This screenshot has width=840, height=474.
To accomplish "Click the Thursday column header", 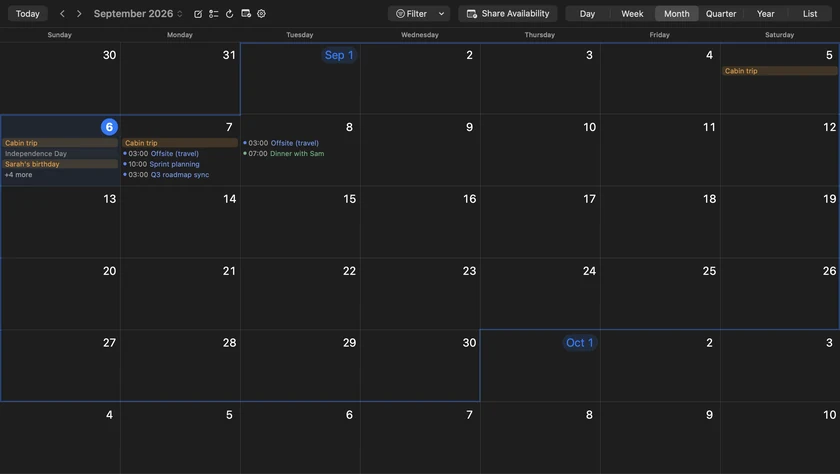I will point(539,35).
